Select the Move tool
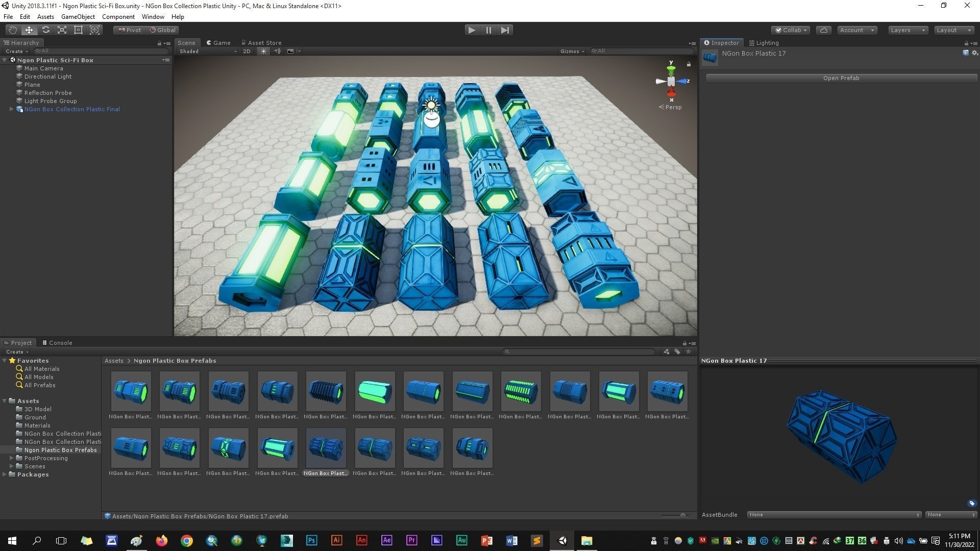This screenshot has height=551, width=980. [29, 30]
